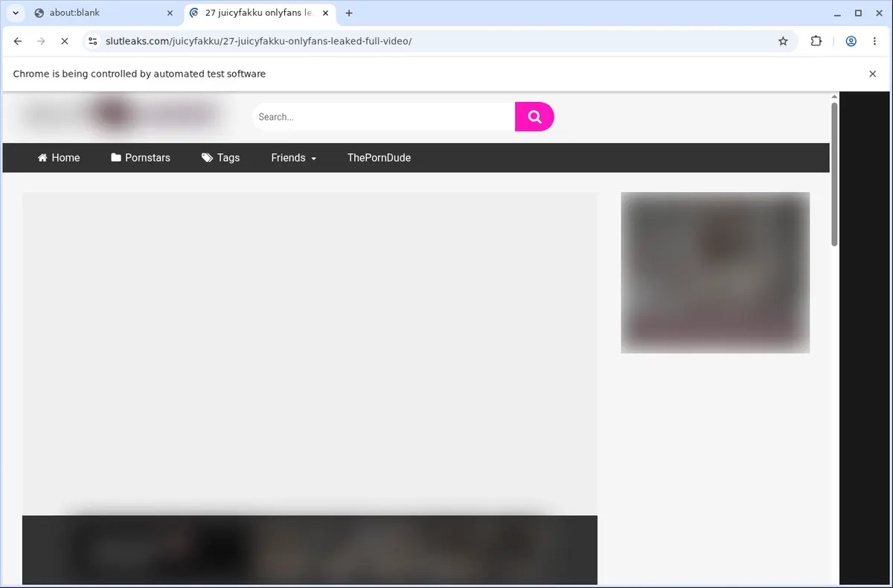Select the active second browser tab
The height and width of the screenshot is (588, 893).
tap(259, 13)
